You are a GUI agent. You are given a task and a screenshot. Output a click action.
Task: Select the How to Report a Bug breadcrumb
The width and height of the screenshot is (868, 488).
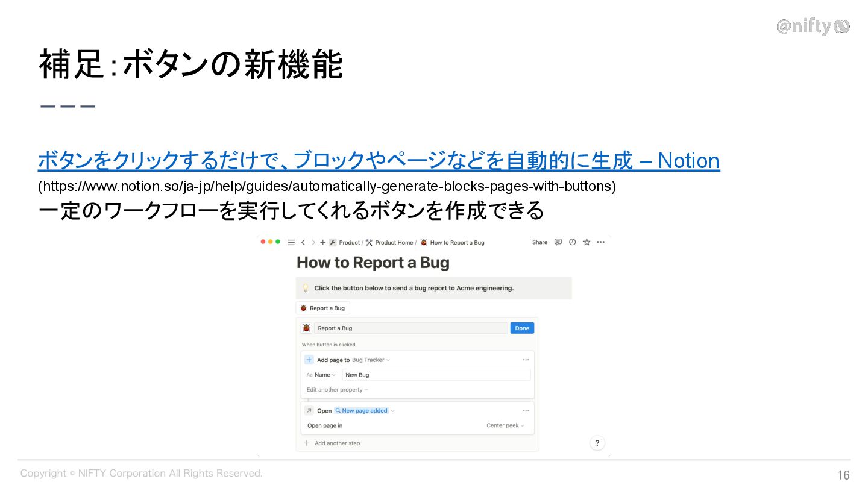coord(452,242)
